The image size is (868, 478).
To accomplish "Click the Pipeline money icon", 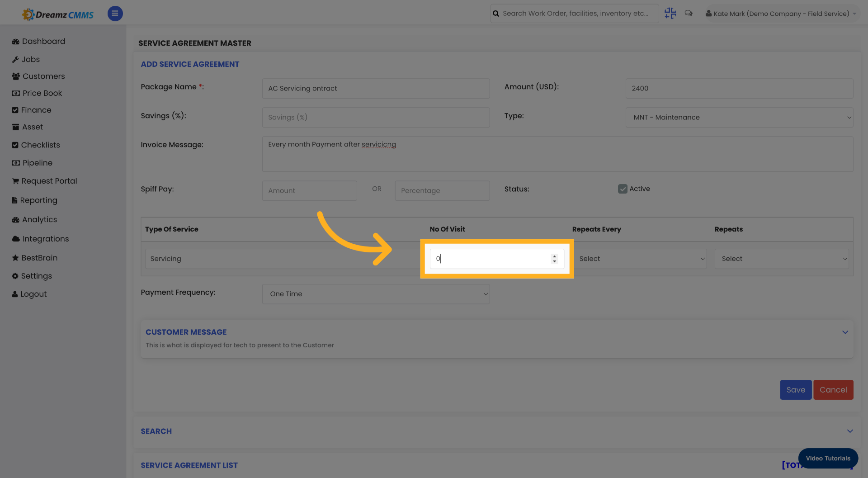I will click(x=16, y=163).
